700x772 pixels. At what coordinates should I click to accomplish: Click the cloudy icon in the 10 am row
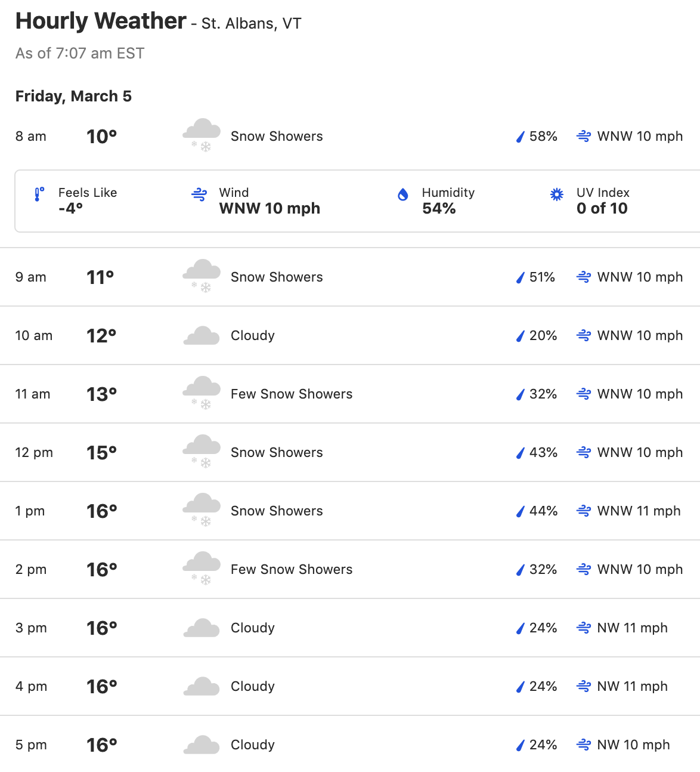(x=202, y=335)
